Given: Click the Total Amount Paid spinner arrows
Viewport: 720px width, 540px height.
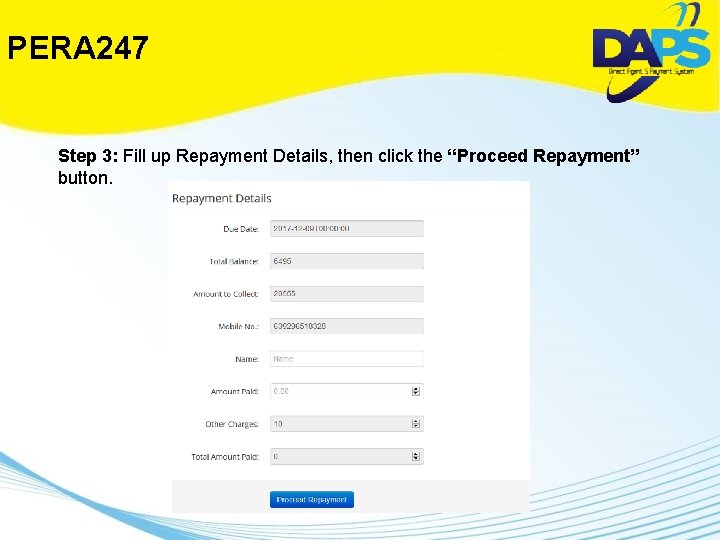Looking at the screenshot, I should [416, 456].
